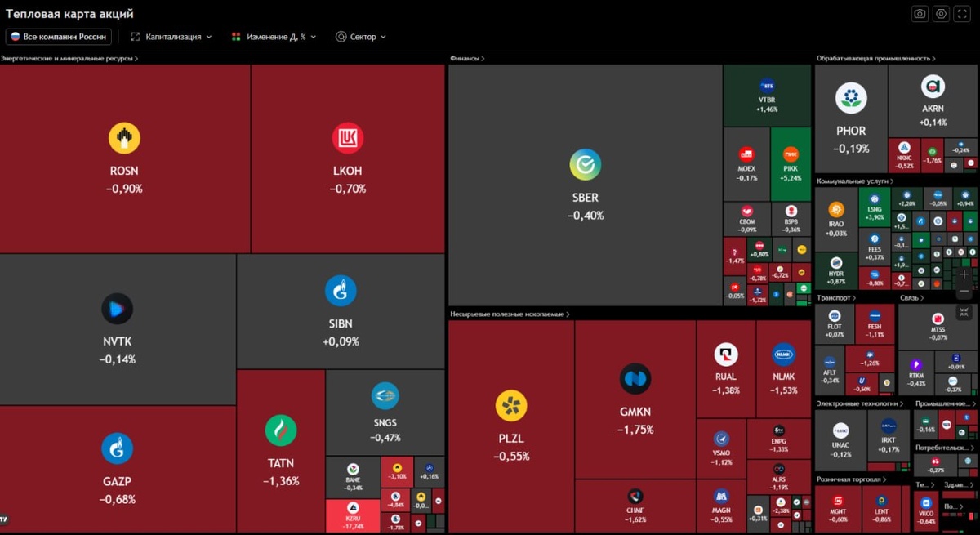Click the ROSN Rosneft logo
The height and width of the screenshot is (535, 980).
click(x=124, y=138)
